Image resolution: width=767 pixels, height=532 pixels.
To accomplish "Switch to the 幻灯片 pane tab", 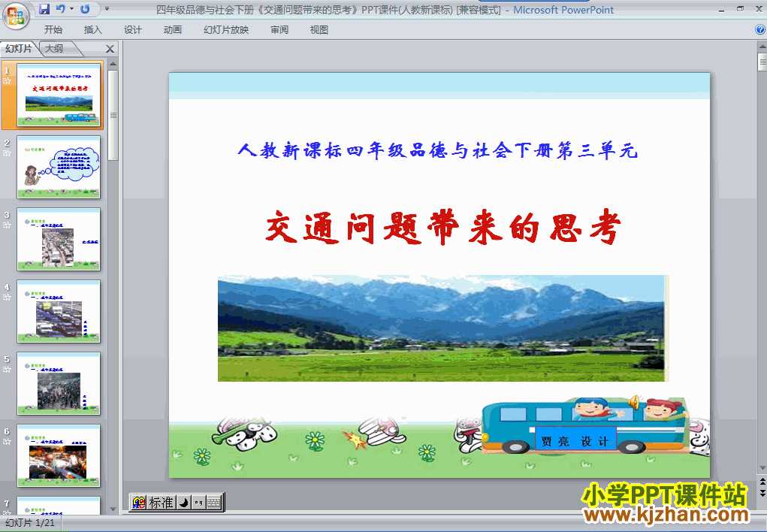I will (19, 48).
